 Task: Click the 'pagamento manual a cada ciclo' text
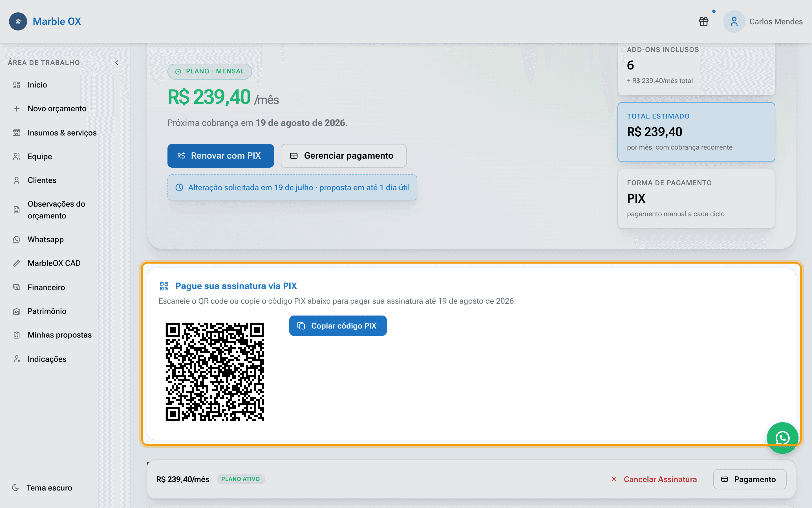tap(676, 214)
